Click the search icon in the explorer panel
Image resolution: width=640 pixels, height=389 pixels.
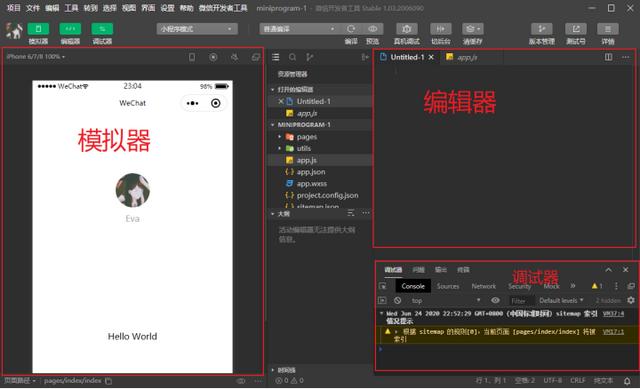pos(293,57)
